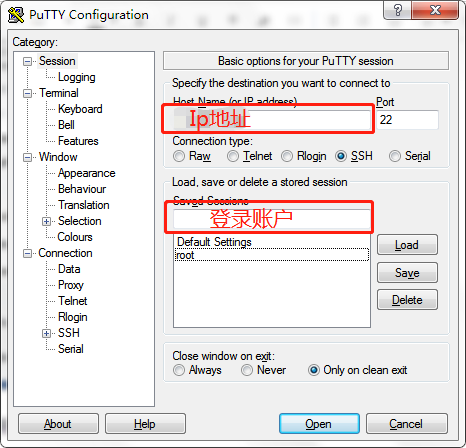Open the SSH category in tree
The image size is (466, 448).
tap(69, 333)
